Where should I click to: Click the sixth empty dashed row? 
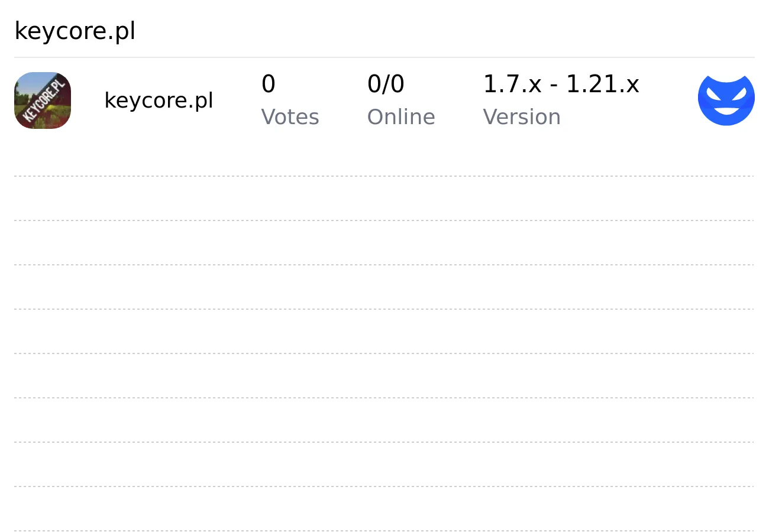pyautogui.click(x=384, y=420)
